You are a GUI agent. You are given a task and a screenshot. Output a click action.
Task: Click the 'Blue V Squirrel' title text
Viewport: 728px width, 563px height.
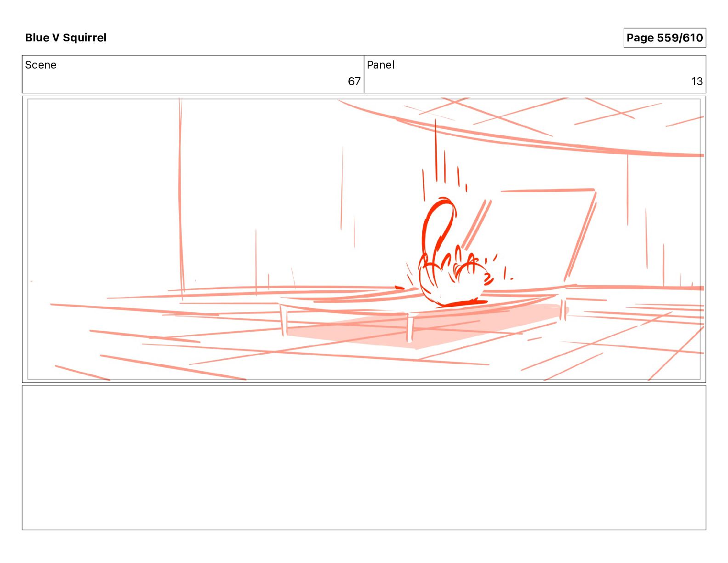66,38
